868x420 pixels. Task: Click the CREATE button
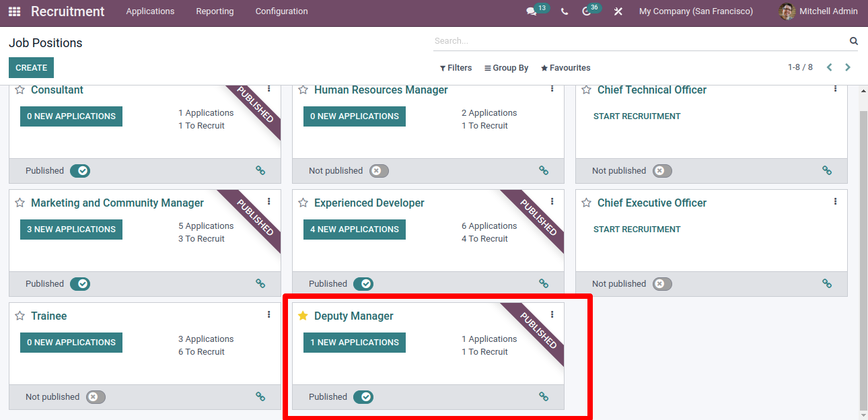pyautogui.click(x=31, y=68)
